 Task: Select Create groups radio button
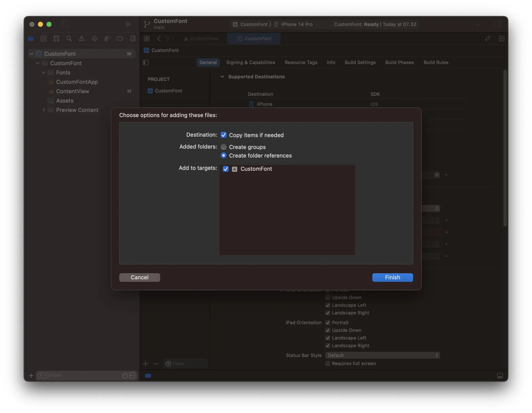223,147
